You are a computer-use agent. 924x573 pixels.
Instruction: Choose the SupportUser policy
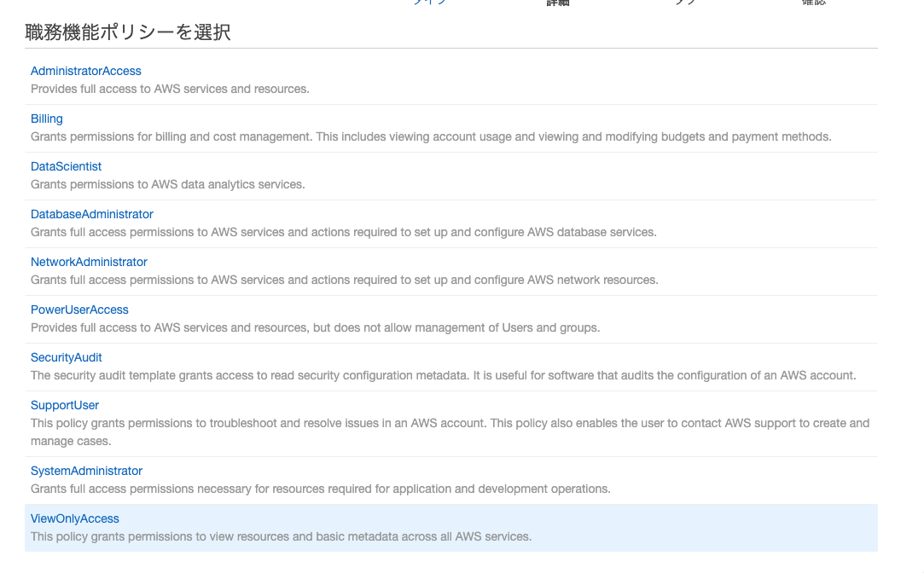pos(65,404)
